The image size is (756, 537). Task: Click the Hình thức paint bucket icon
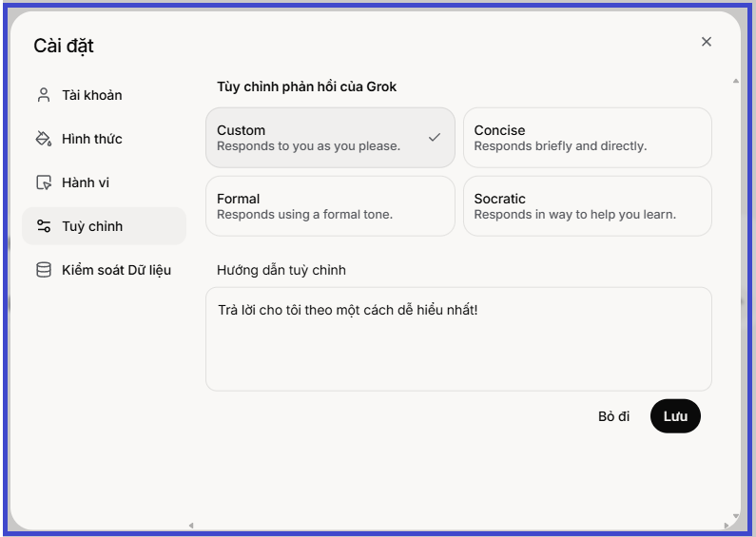tap(44, 139)
